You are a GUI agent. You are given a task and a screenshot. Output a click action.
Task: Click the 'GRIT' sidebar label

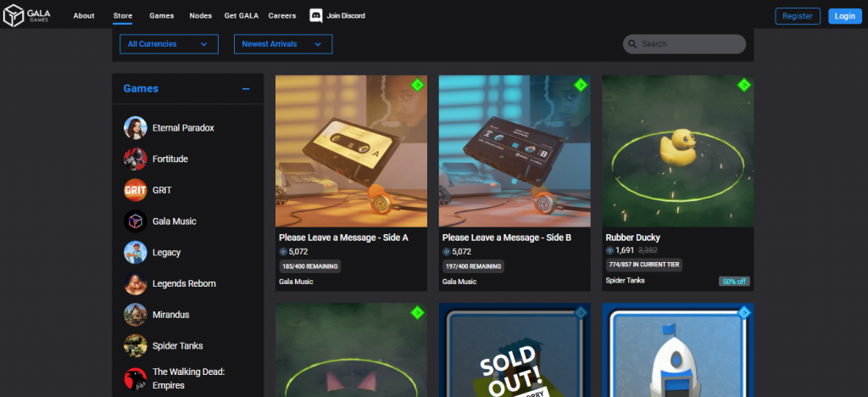[162, 190]
